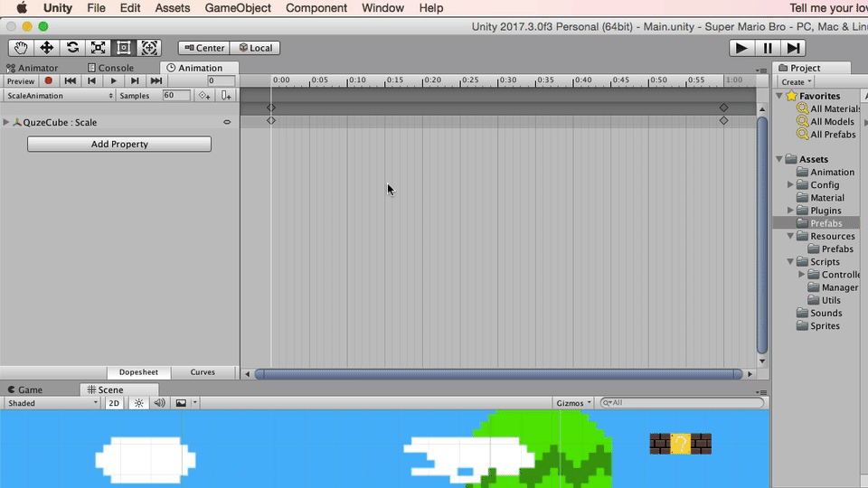The width and height of the screenshot is (868, 488).
Task: Enable animation keyframe recording mode
Action: [x=48, y=80]
